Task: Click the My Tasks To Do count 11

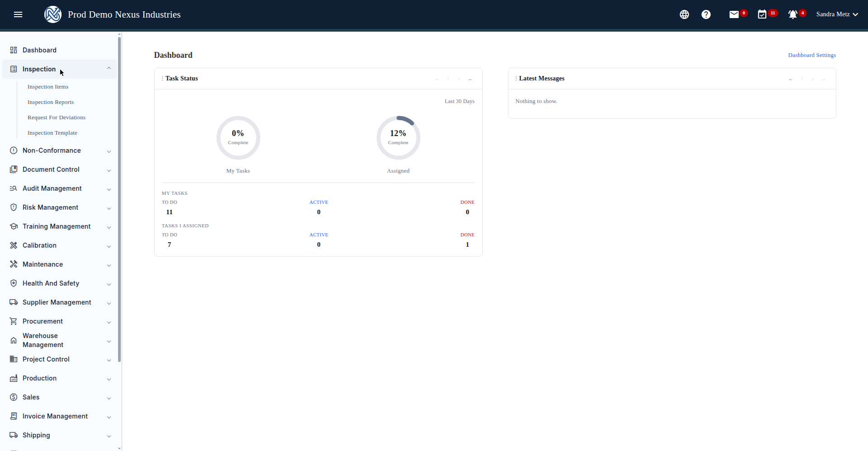Action: tap(170, 212)
